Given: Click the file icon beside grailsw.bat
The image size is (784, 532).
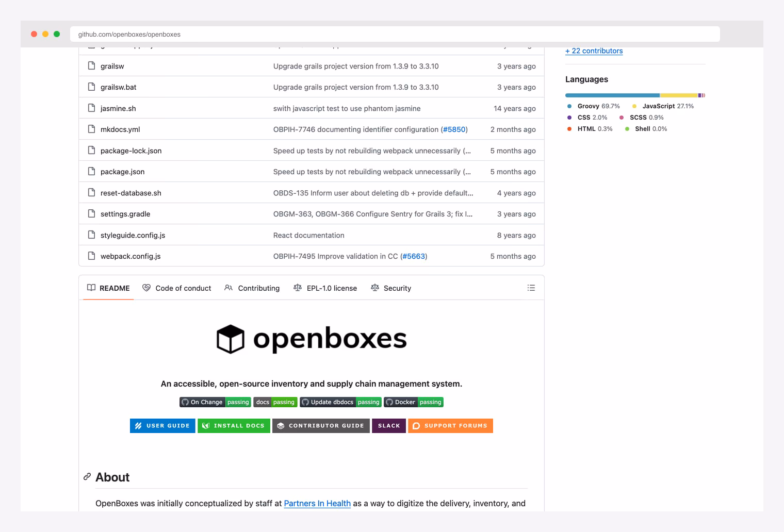Looking at the screenshot, I should tap(91, 87).
